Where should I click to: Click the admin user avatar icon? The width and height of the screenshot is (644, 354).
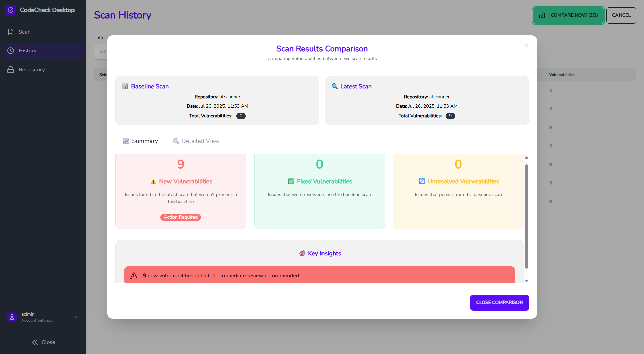point(12,317)
